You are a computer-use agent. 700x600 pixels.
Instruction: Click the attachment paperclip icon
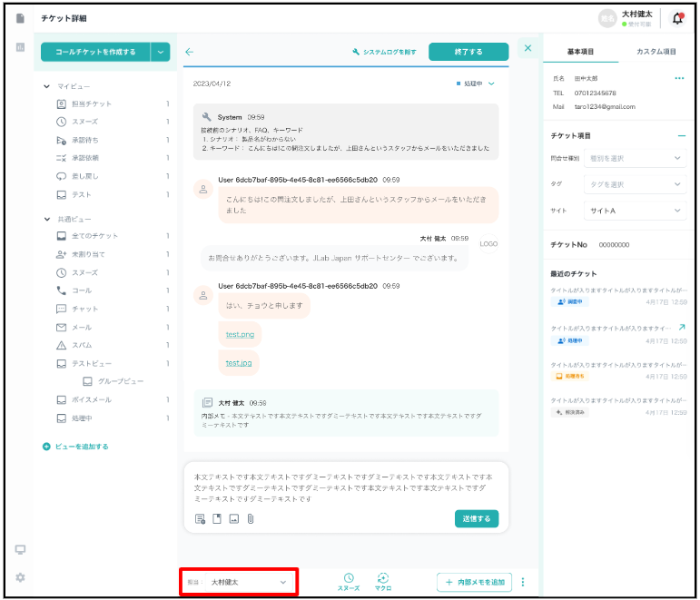(x=249, y=519)
